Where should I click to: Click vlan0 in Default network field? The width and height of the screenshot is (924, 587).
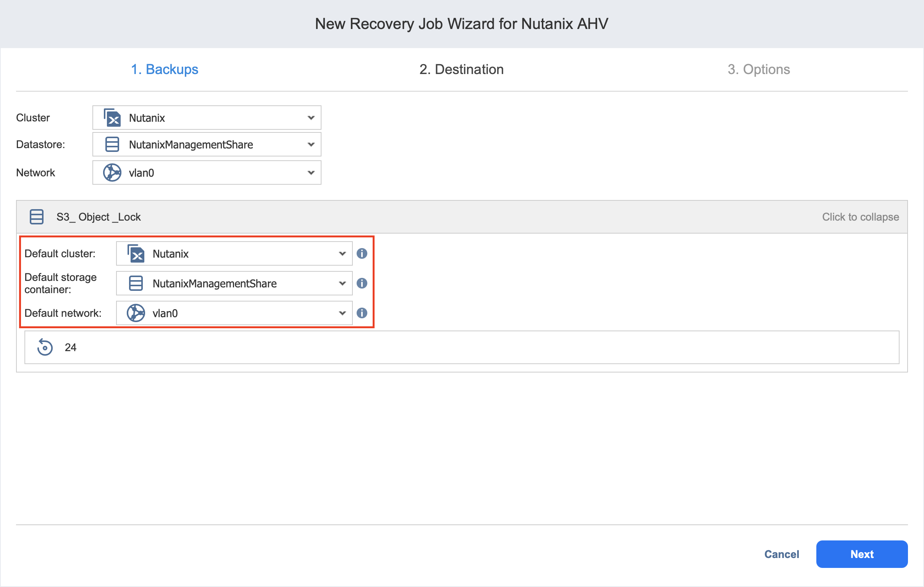click(x=165, y=313)
